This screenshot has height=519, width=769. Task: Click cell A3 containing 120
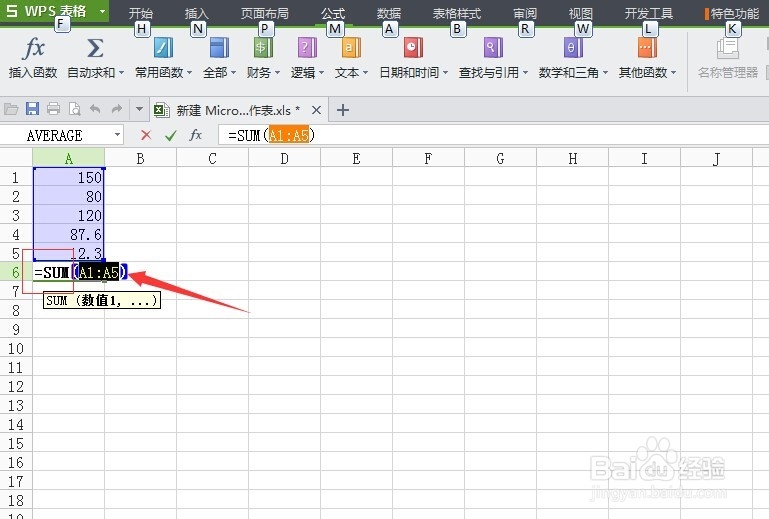[69, 215]
